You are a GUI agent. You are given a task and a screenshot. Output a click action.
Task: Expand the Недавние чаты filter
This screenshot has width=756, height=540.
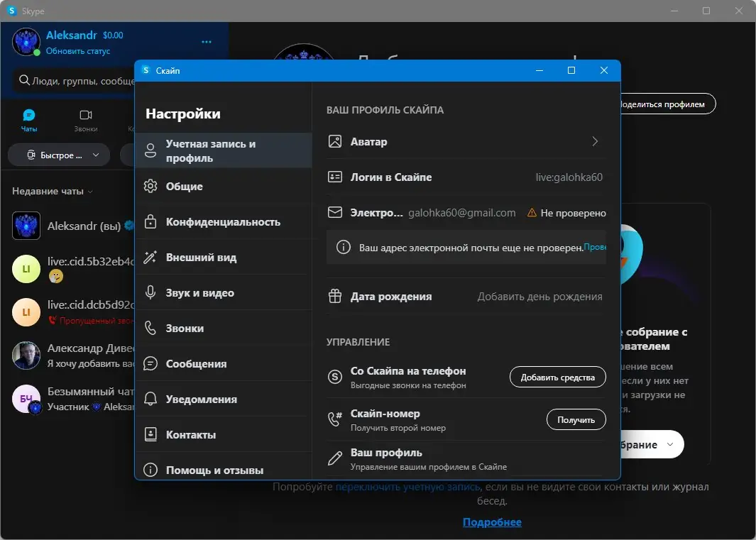[53, 192]
